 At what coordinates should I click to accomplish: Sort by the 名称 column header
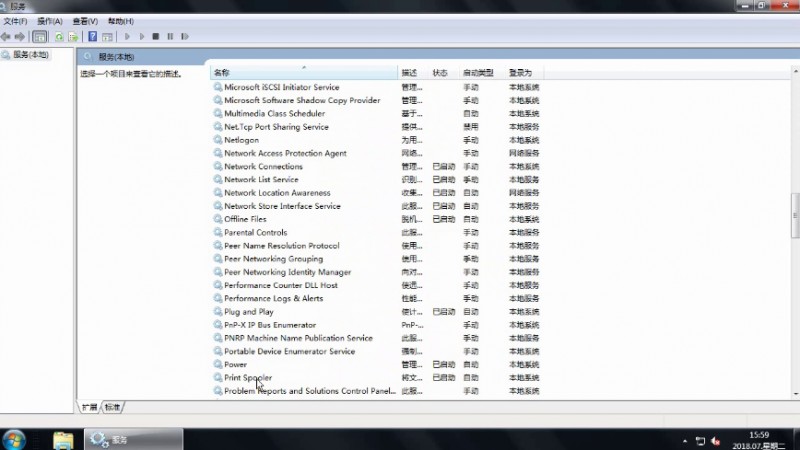click(x=304, y=73)
